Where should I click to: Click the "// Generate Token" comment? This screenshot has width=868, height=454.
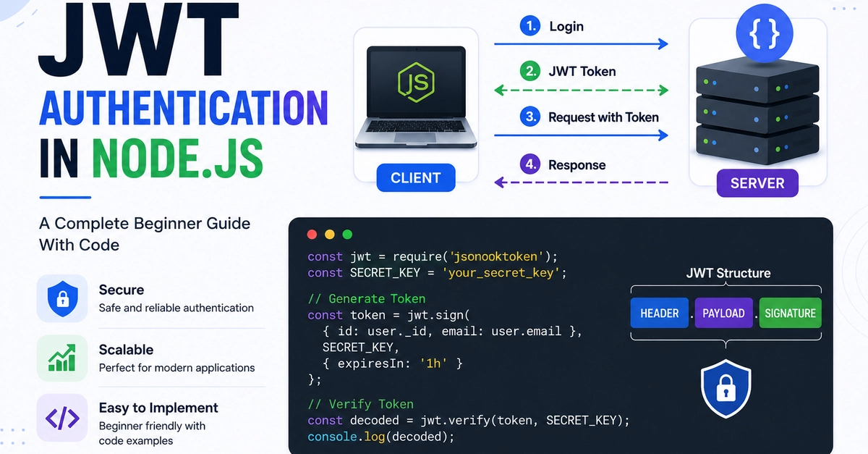[x=367, y=298]
